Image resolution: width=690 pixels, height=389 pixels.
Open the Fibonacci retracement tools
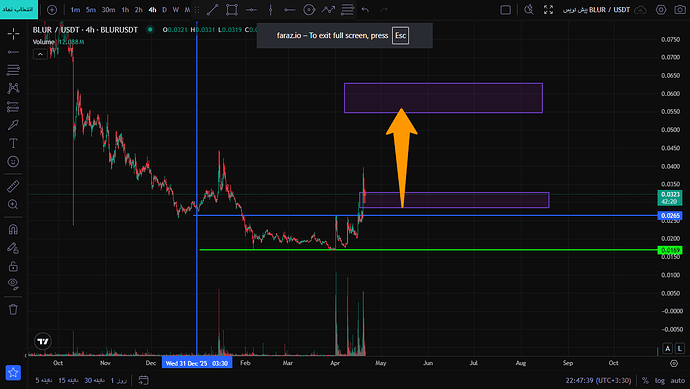click(x=13, y=70)
